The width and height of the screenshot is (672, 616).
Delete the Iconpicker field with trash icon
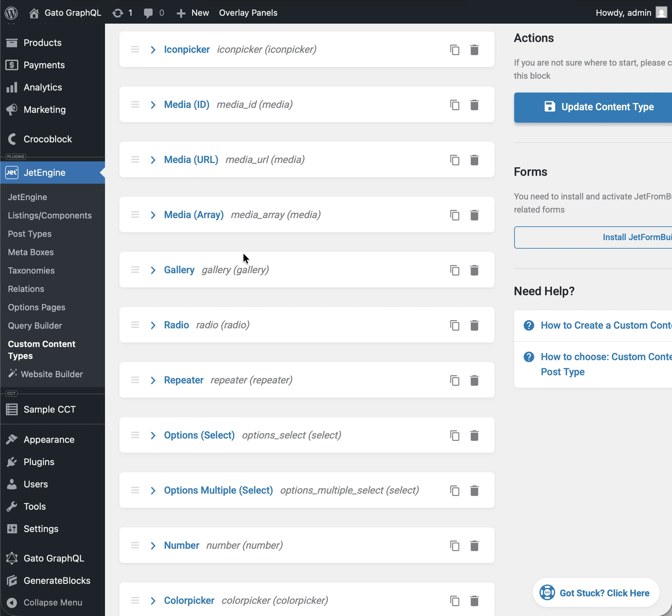tap(474, 50)
